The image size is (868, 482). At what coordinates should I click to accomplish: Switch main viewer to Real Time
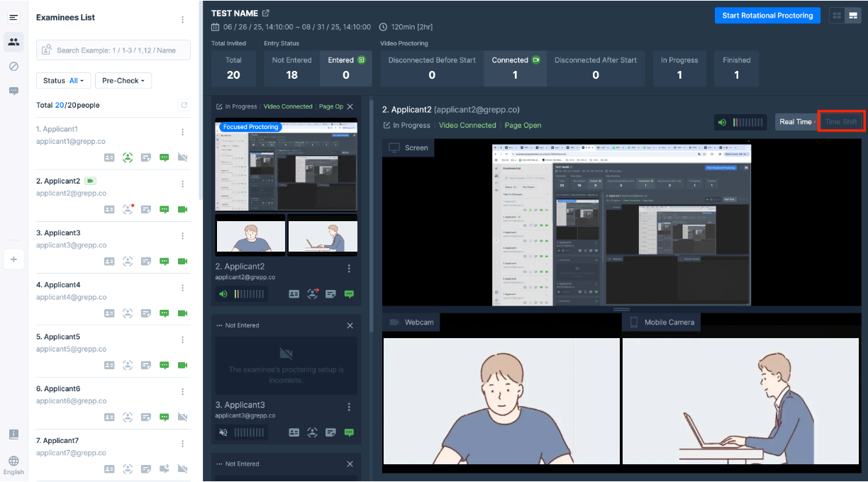[x=796, y=122]
